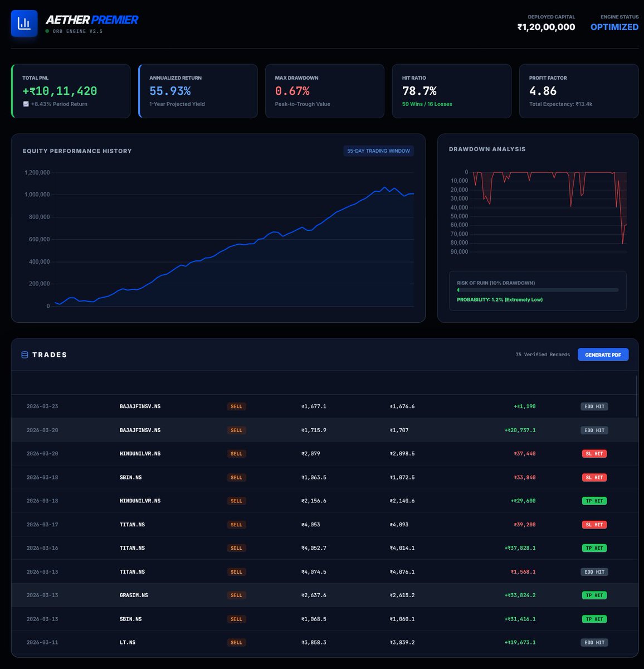644x669 pixels.
Task: Click the +₹31,416.1 profit cell
Action: pos(520,619)
